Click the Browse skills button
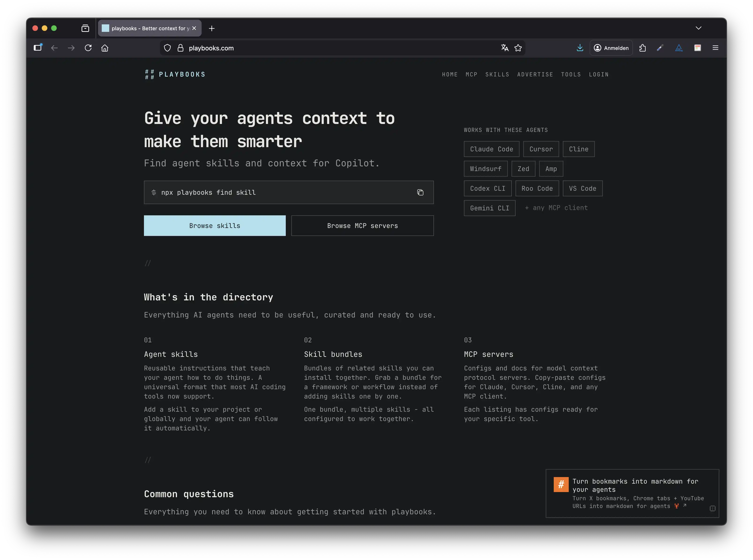 click(215, 226)
